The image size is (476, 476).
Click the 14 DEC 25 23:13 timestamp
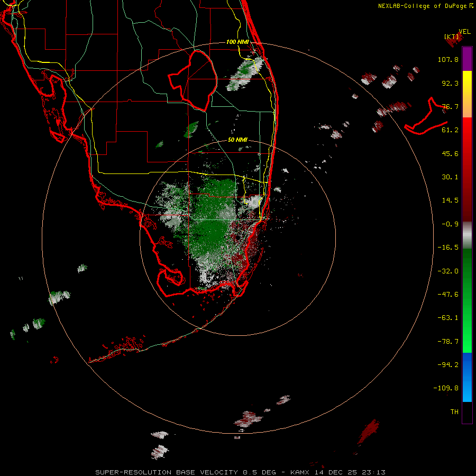coord(350,472)
